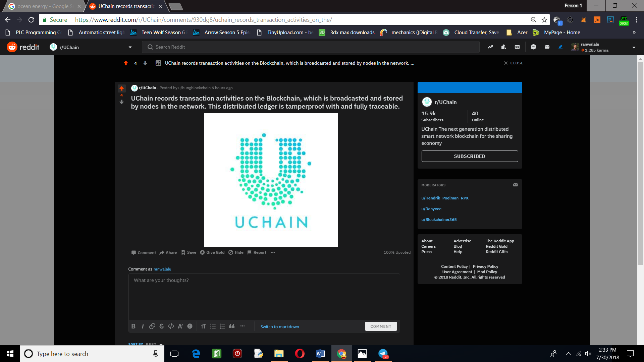Viewport: 644px width, 362px height.
Task: Save the post with Save button
Action: click(189, 252)
